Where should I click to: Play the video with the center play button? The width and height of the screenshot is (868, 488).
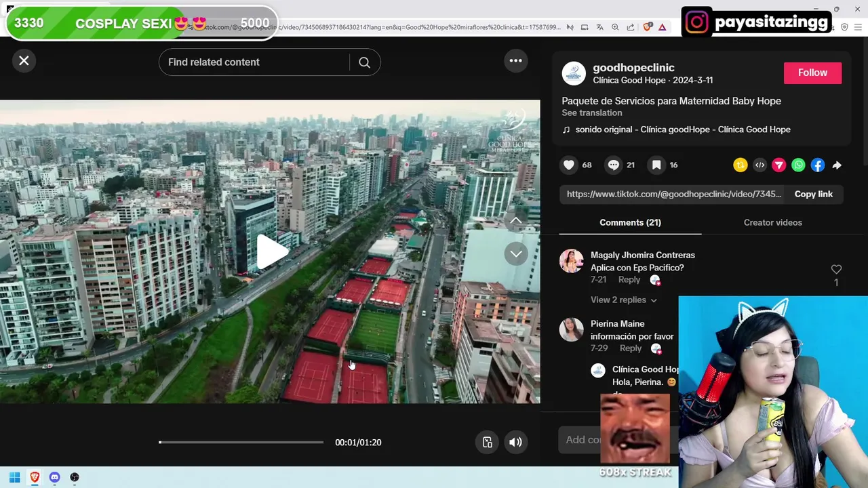click(x=272, y=252)
